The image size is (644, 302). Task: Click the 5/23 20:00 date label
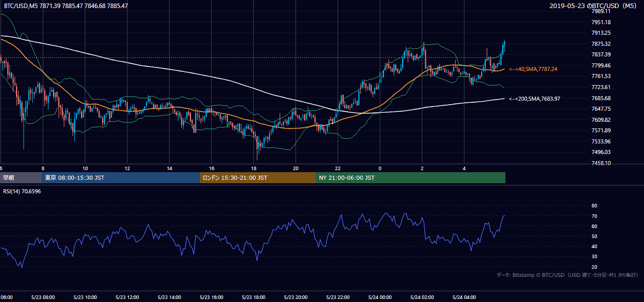pyautogui.click(x=296, y=297)
